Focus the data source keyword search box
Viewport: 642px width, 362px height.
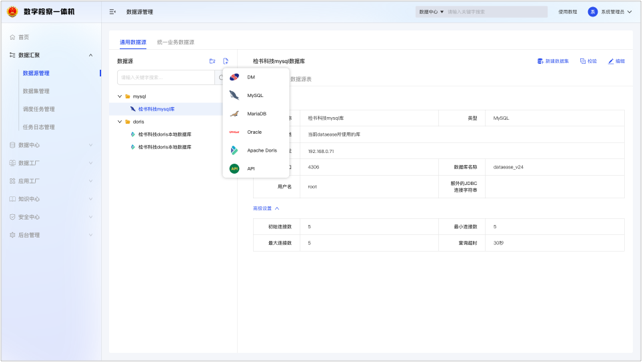[166, 77]
